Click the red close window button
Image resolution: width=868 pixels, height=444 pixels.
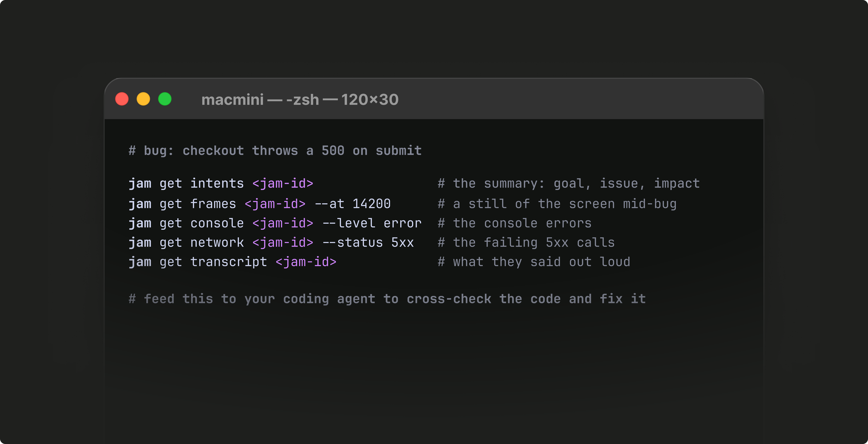click(x=122, y=99)
